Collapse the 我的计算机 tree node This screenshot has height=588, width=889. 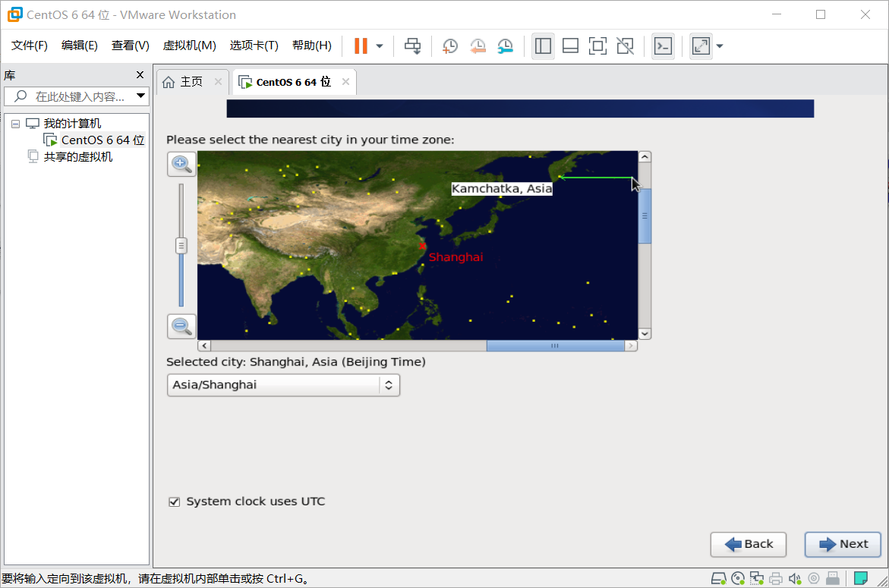tap(16, 124)
